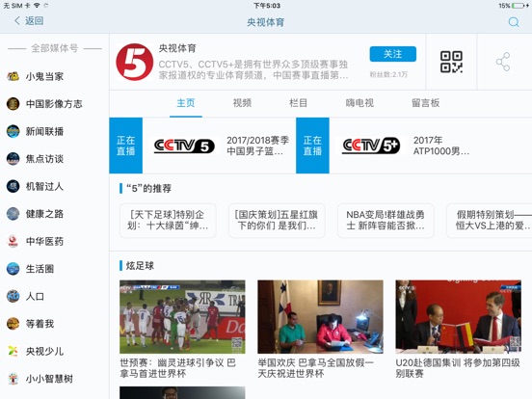Open the red CCTV5 channel logo
Viewport: 532px width, 399px height.
(x=135, y=62)
